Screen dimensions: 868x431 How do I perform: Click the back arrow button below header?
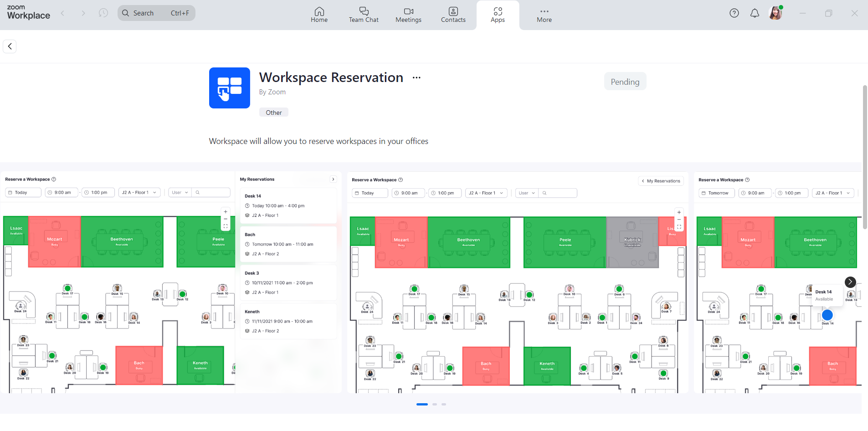(x=10, y=46)
